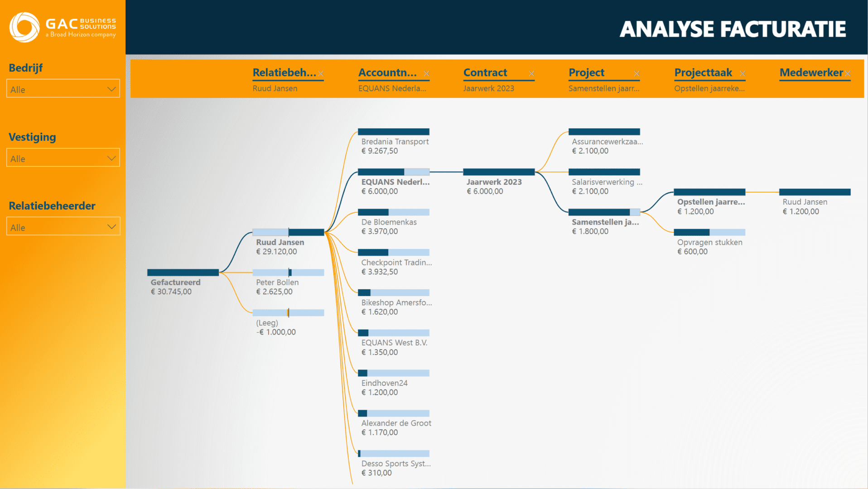Click the Opstellen jaarreke... breadcrumb value
The height and width of the screenshot is (489, 868).
point(709,88)
